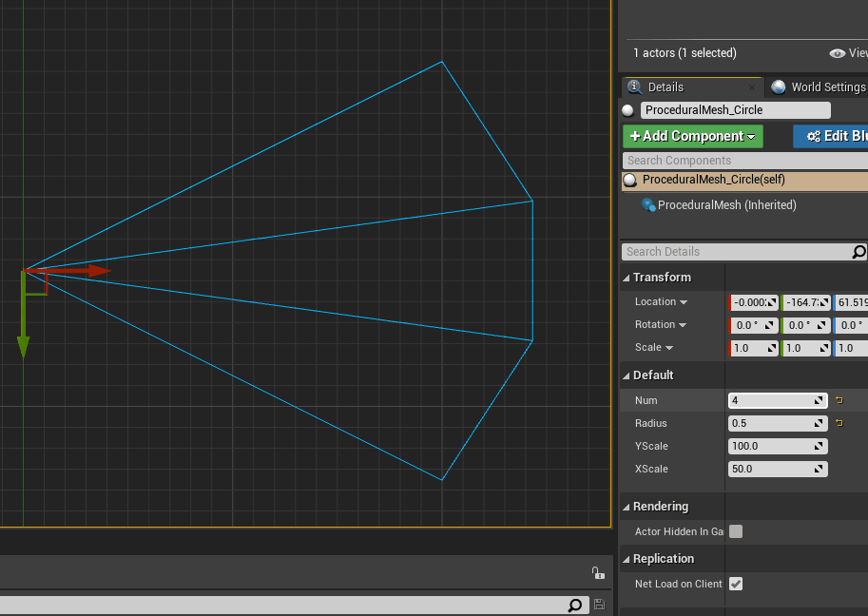Click the Details tab info icon
The height and width of the screenshot is (616, 868).
(633, 87)
